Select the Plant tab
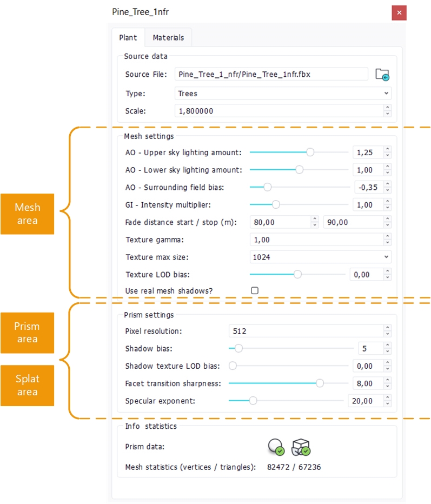This screenshot has width=431, height=504. pos(128,38)
